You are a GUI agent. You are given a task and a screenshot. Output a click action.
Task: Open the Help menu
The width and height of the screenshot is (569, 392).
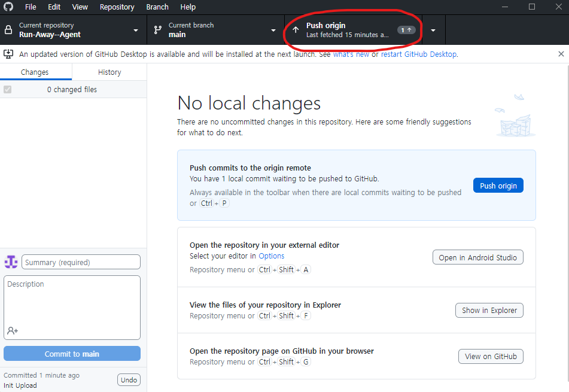tap(188, 7)
